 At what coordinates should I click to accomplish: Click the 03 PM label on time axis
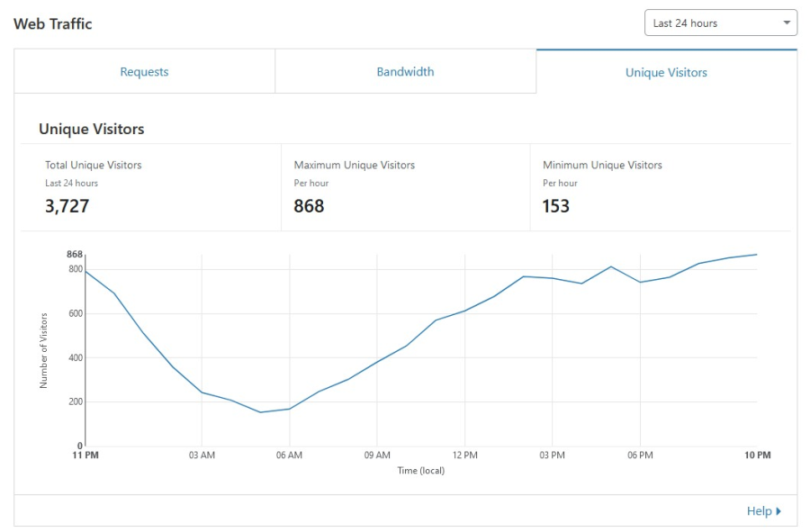(x=552, y=455)
